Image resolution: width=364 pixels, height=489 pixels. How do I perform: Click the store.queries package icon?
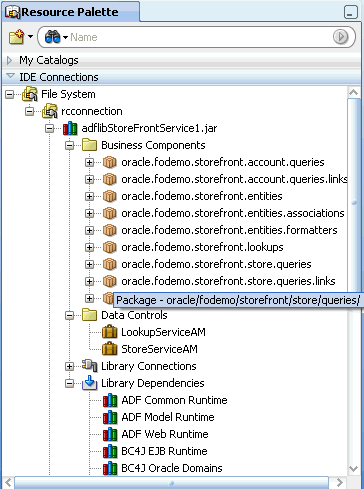click(x=109, y=264)
